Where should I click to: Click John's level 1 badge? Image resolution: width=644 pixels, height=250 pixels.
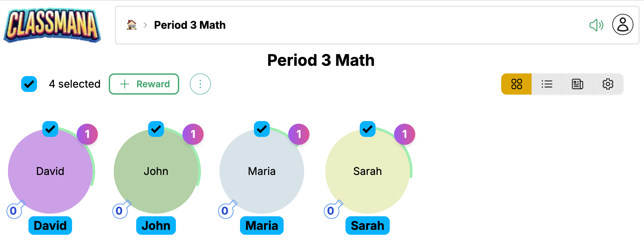click(x=193, y=134)
